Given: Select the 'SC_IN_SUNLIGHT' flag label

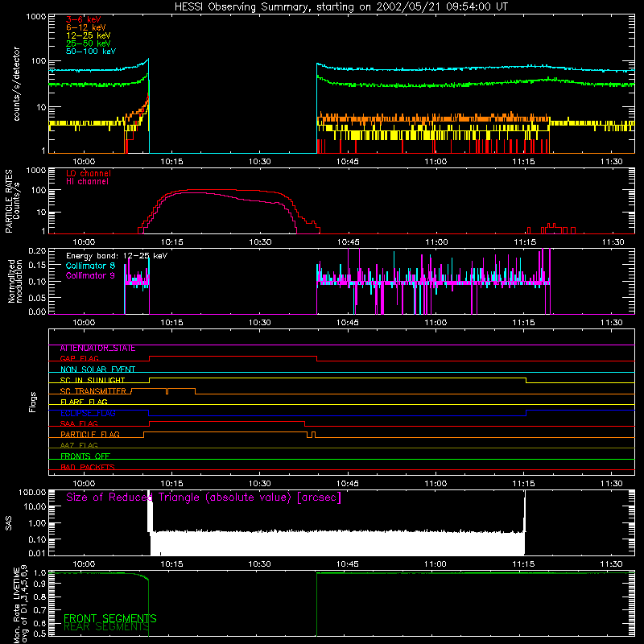Looking at the screenshot, I should point(93,380).
